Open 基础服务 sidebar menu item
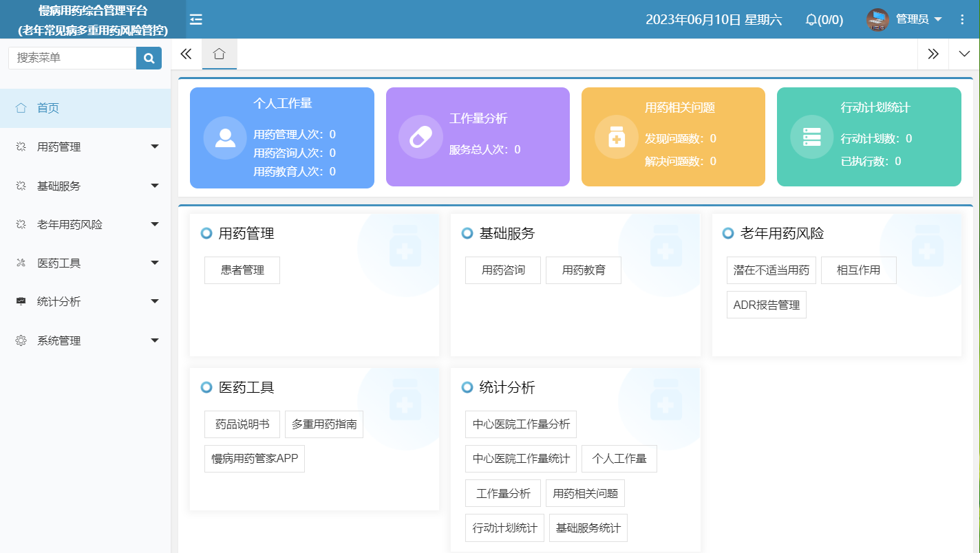The width and height of the screenshot is (980, 553). (x=85, y=186)
